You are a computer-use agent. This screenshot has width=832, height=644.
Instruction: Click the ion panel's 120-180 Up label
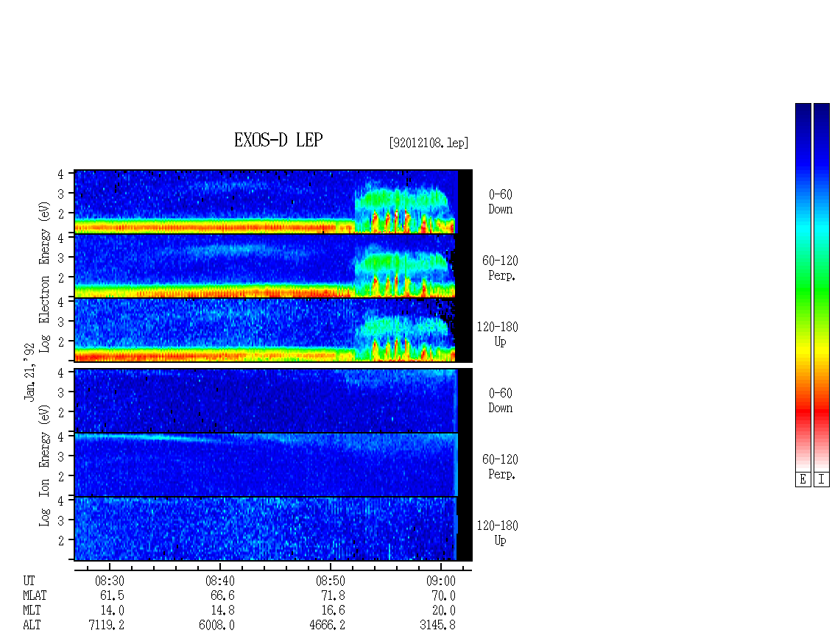497,533
